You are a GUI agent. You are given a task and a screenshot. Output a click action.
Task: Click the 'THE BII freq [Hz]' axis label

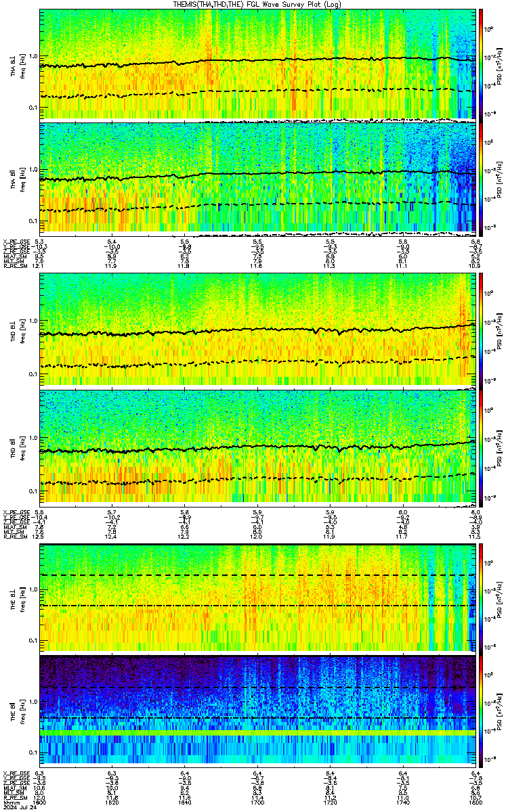17,712
